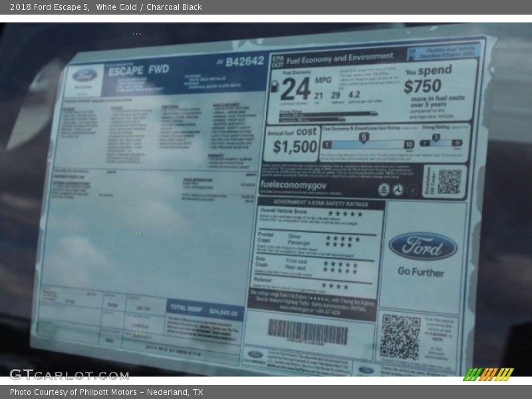Click the Overall Vehicle Score star rating
This screenshot has width=532, height=399.
pyautogui.click(x=345, y=213)
